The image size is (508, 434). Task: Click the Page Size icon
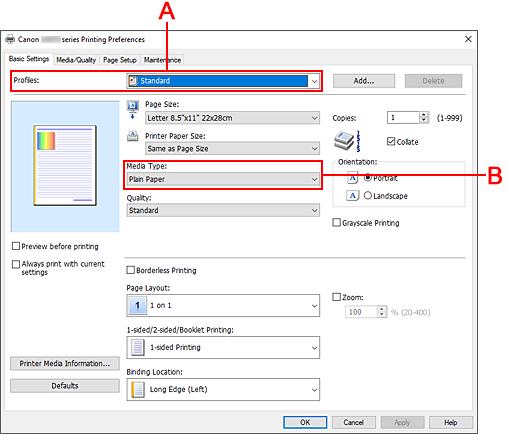(133, 109)
